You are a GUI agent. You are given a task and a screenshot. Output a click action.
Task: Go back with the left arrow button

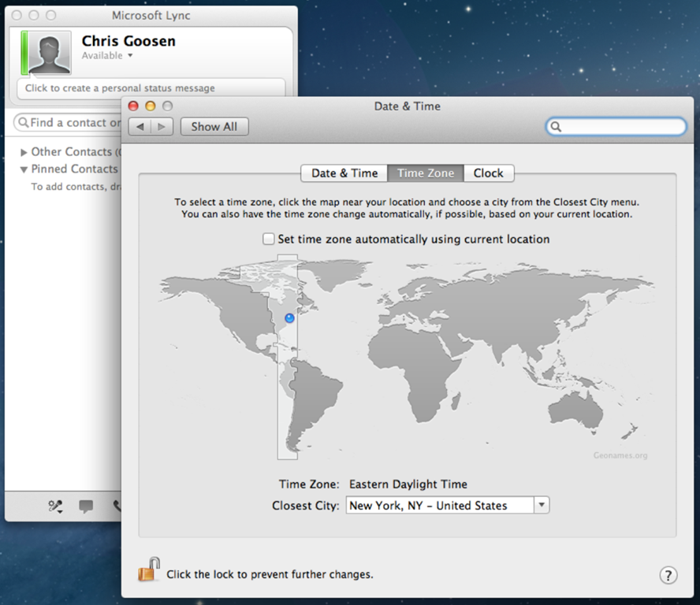tap(140, 127)
